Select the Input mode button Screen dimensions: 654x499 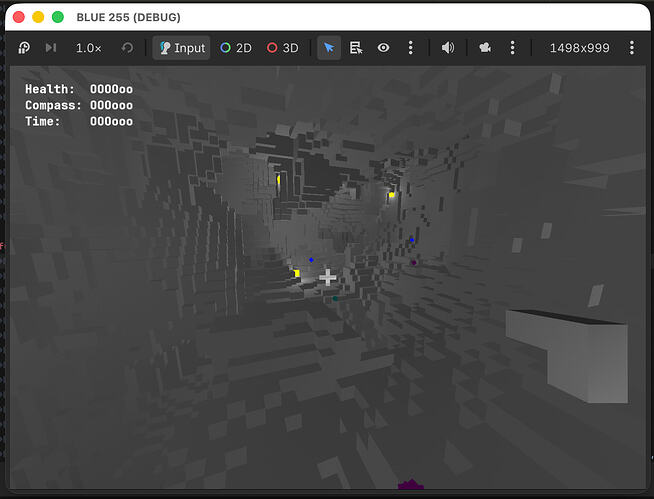click(182, 48)
